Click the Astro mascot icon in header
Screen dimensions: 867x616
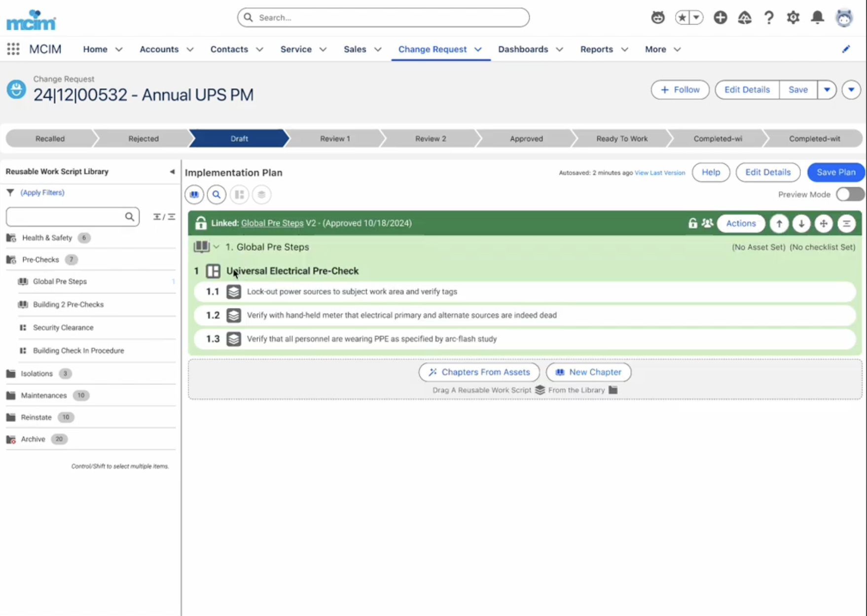[x=657, y=18]
